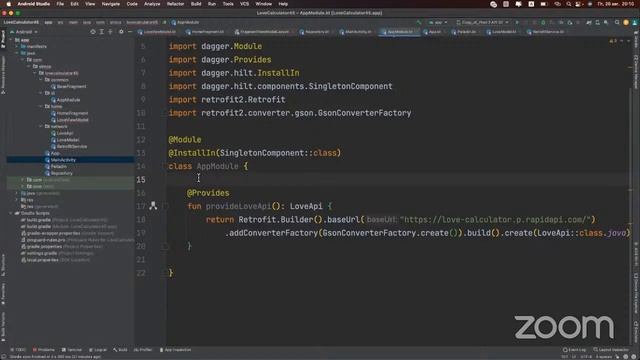Collapse the Gradle Scripts node
640x360 pixels.
point(11,213)
